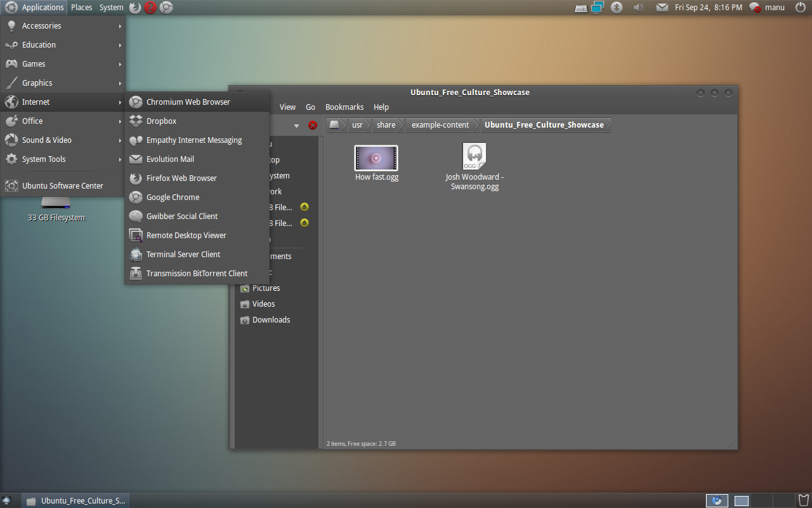Select the How fast.ogg video file
This screenshot has width=812, height=508.
(x=376, y=163)
